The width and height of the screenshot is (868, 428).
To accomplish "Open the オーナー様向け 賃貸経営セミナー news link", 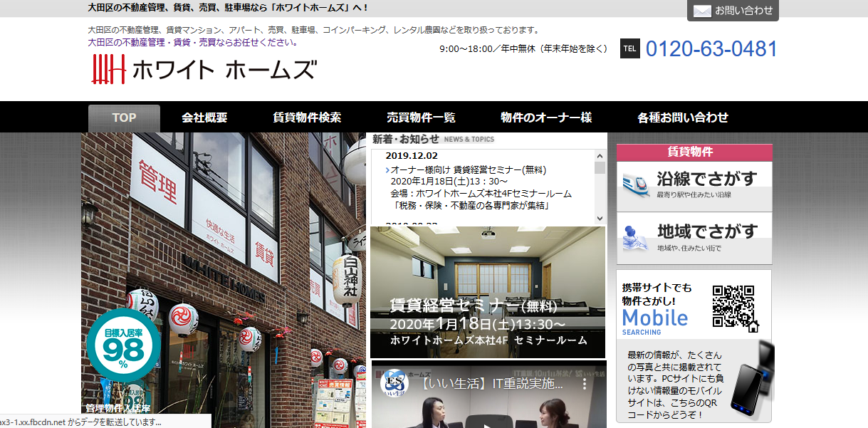I will (x=468, y=170).
